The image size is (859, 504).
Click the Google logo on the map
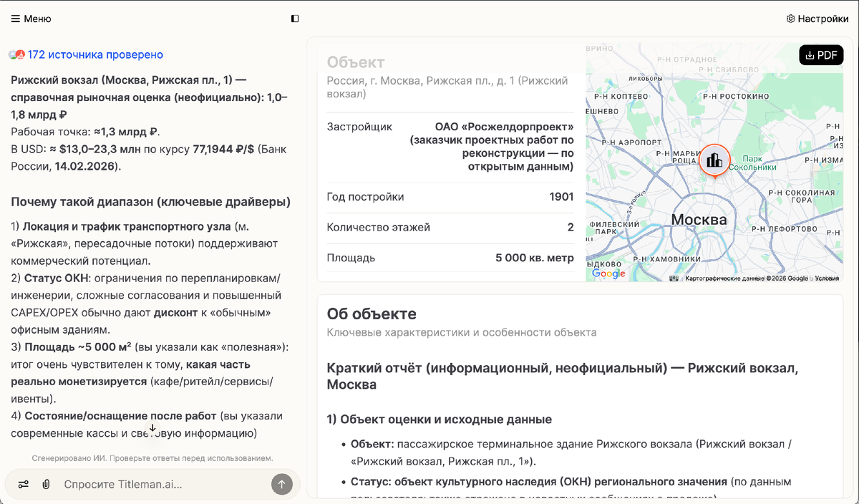coord(609,273)
